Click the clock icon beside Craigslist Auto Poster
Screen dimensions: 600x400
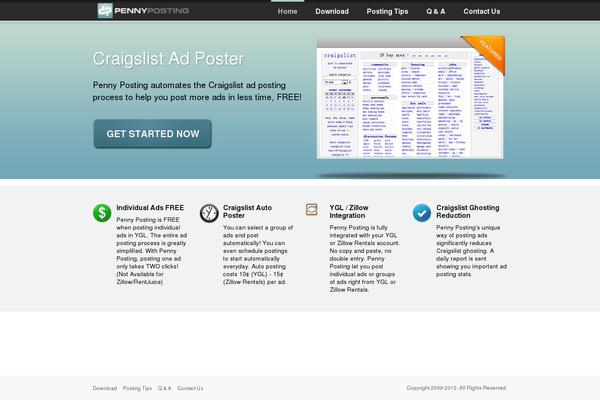(x=209, y=213)
